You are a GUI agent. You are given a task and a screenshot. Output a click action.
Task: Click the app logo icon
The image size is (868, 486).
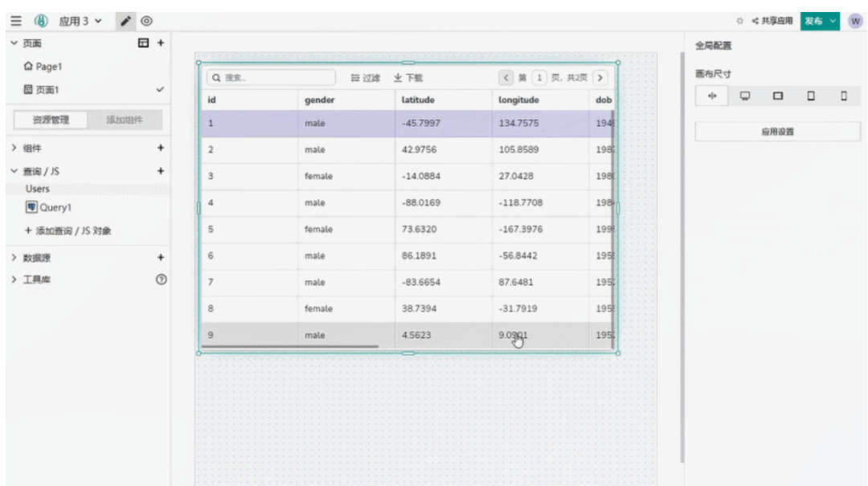pos(41,21)
